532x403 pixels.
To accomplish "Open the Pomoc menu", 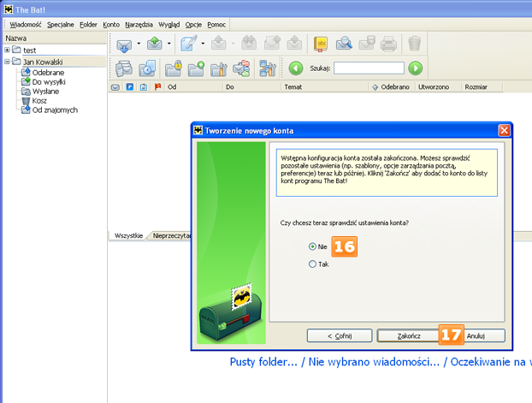I will 216,25.
